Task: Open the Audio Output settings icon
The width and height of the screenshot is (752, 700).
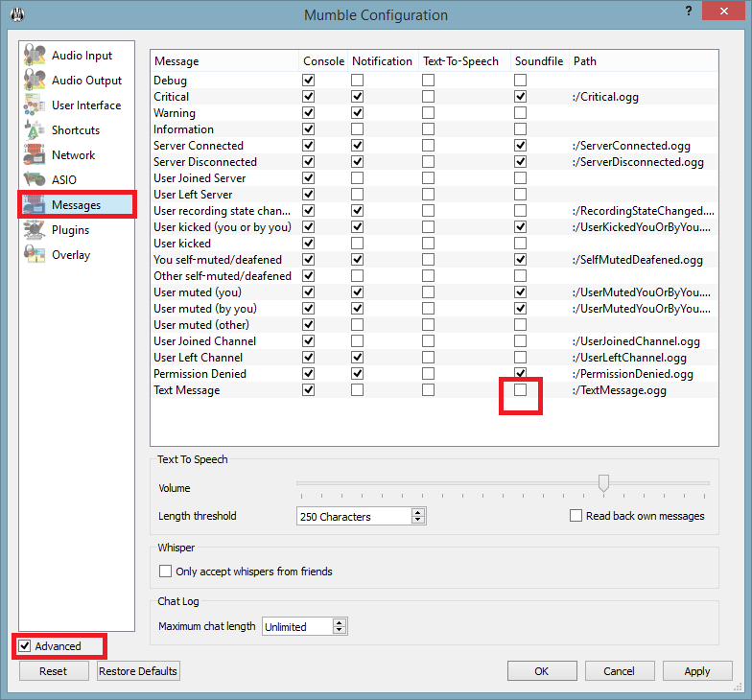Action: 35,80
